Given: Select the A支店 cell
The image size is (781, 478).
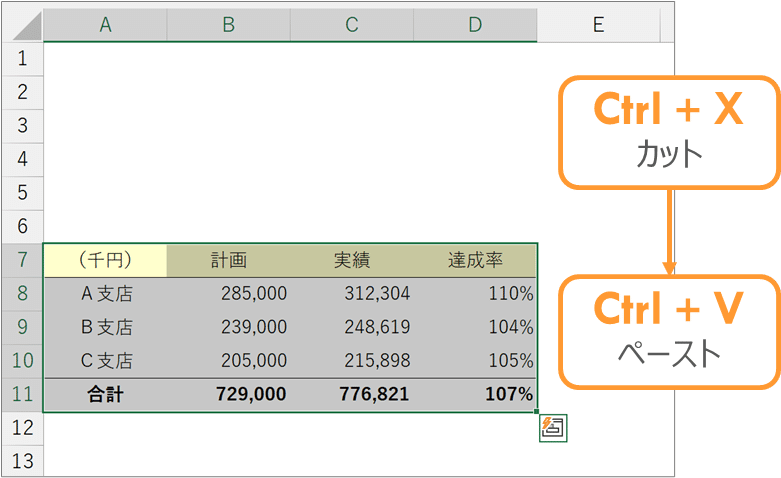Looking at the screenshot, I should click(105, 294).
